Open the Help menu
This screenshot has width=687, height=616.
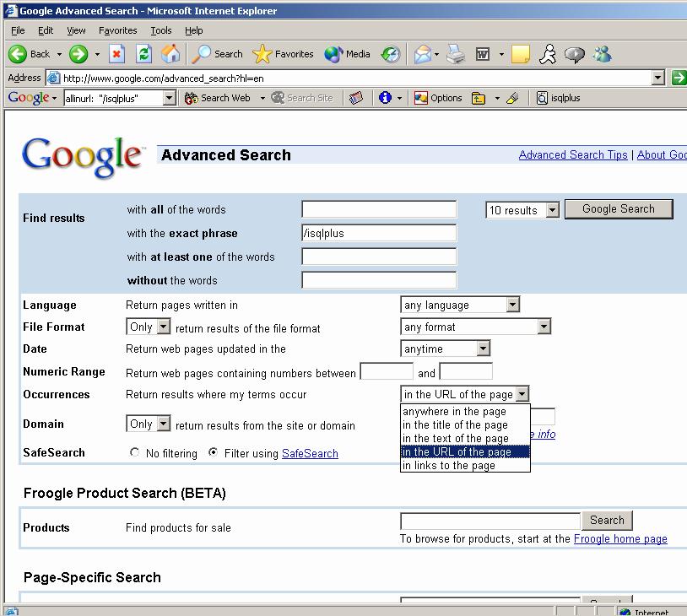pyautogui.click(x=193, y=30)
